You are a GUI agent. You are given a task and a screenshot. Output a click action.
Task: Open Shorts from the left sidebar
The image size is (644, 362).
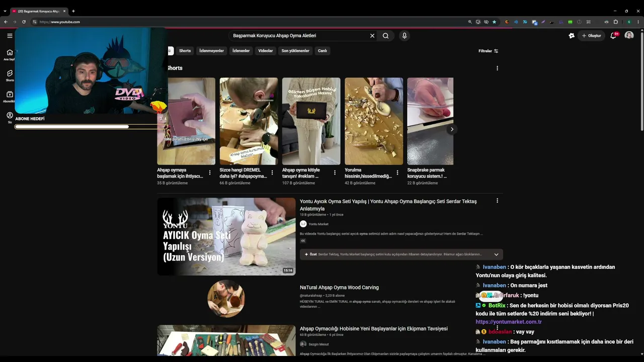pos(10,75)
